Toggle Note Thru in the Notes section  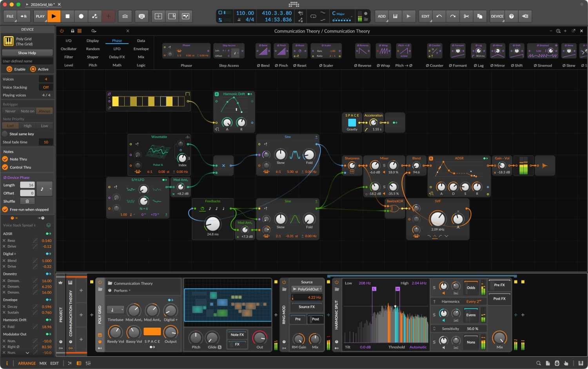point(5,159)
